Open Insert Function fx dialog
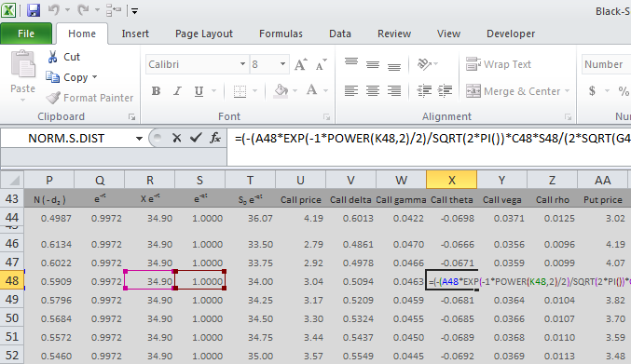Viewport: 631px width, 364px height. point(215,138)
